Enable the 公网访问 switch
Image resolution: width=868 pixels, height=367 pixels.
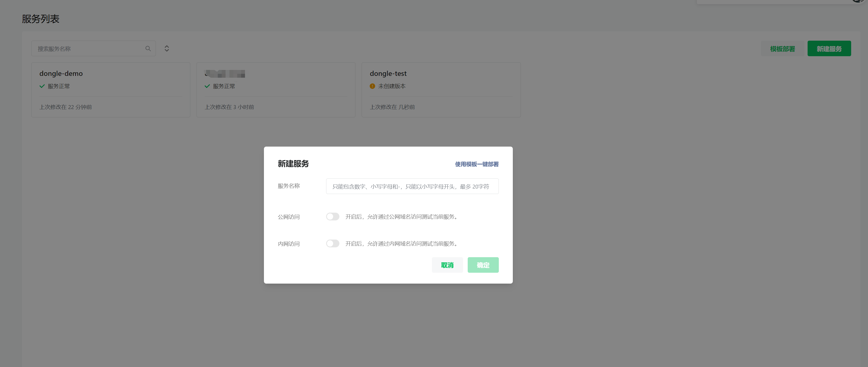point(333,217)
